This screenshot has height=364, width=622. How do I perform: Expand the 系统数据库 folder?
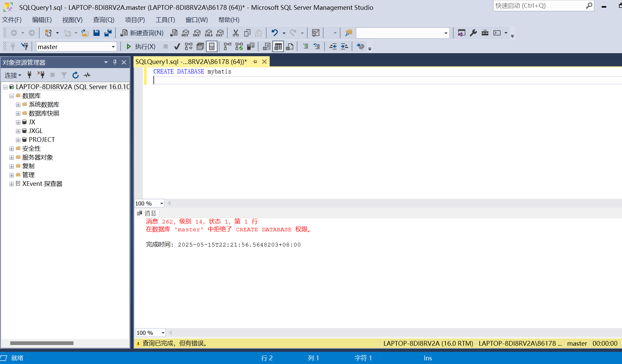[18, 105]
